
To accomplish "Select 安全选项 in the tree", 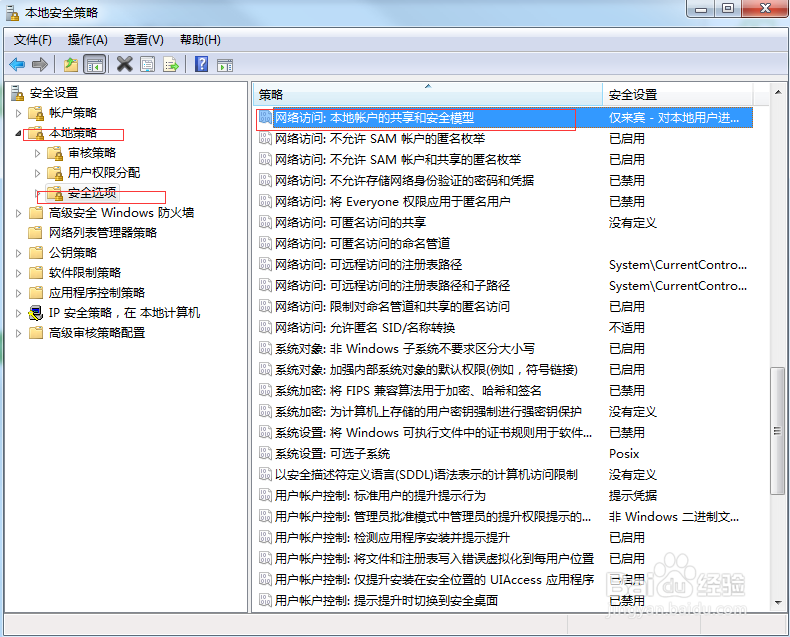I will pyautogui.click(x=92, y=193).
